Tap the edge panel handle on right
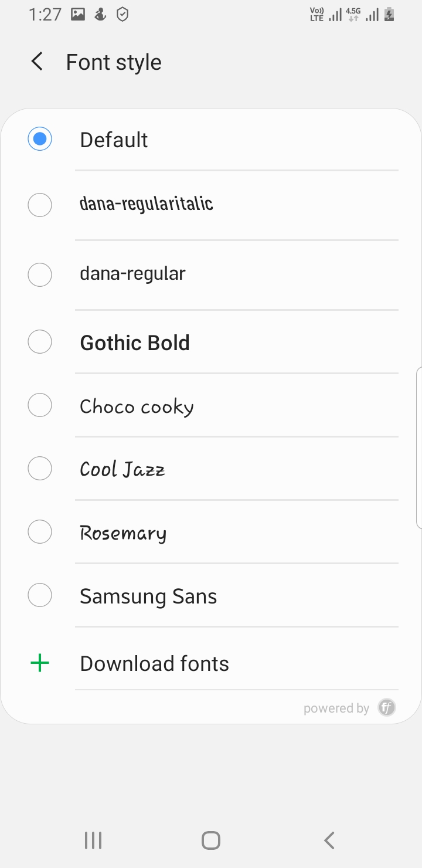 (x=418, y=448)
